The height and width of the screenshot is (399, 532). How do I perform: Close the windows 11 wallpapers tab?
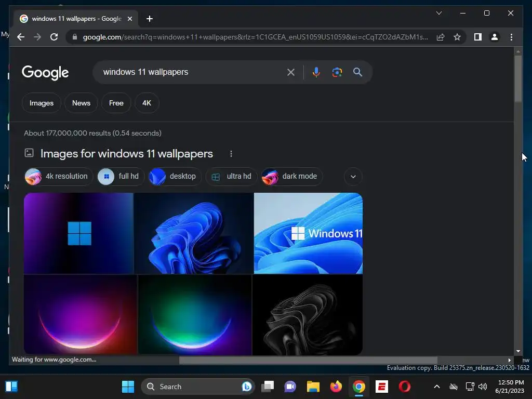[129, 19]
